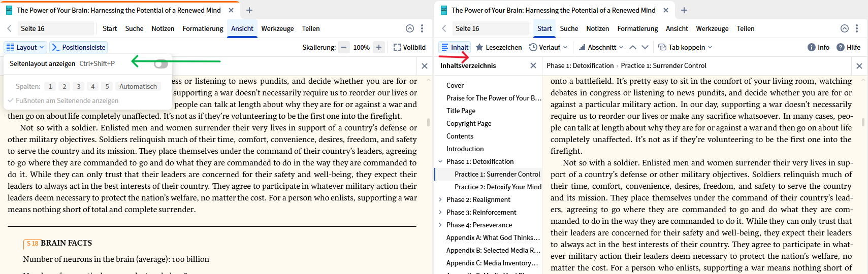Toggle Seitenlayout anzeigen switch
This screenshot has height=274, width=868.
click(161, 63)
